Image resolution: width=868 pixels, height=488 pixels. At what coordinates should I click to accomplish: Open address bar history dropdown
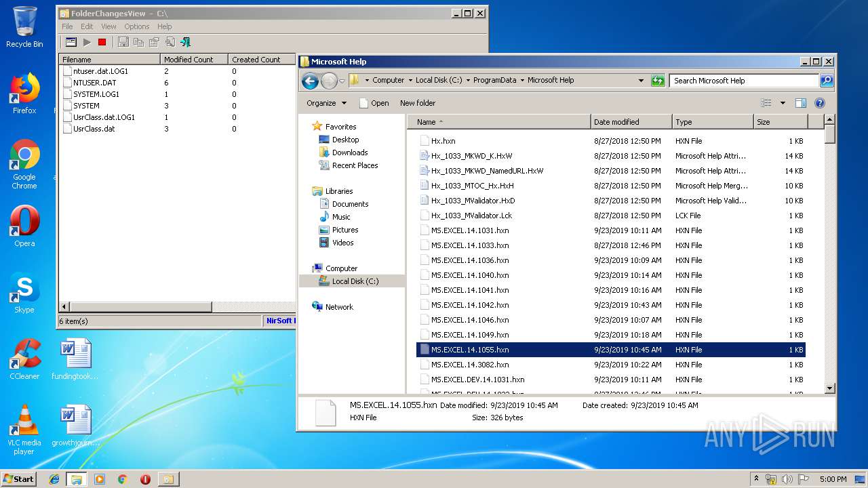click(641, 80)
